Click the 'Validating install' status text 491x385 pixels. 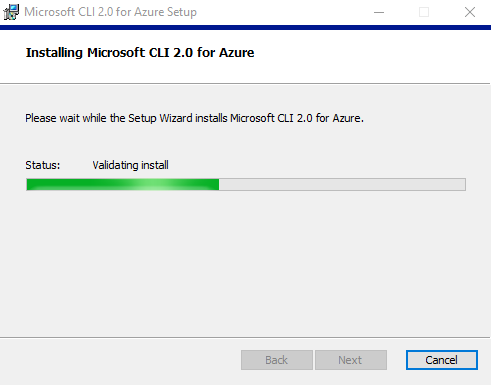130,165
